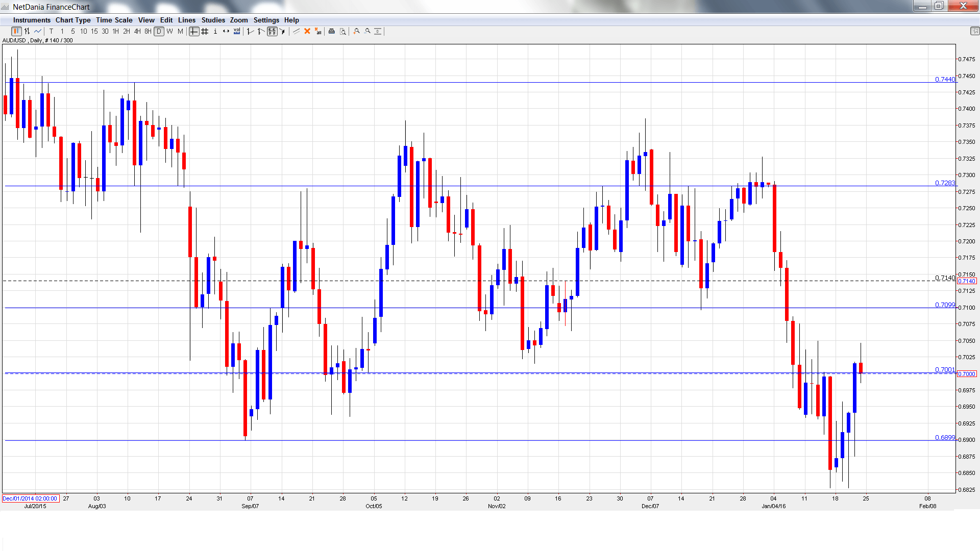Image resolution: width=980 pixels, height=551 pixels.
Task: Toggle the grid display icon
Action: click(205, 31)
